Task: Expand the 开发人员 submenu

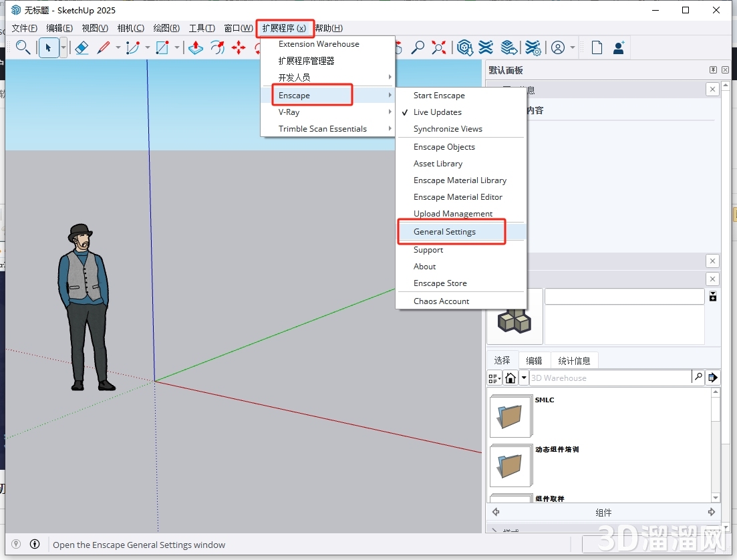Action: tap(327, 77)
